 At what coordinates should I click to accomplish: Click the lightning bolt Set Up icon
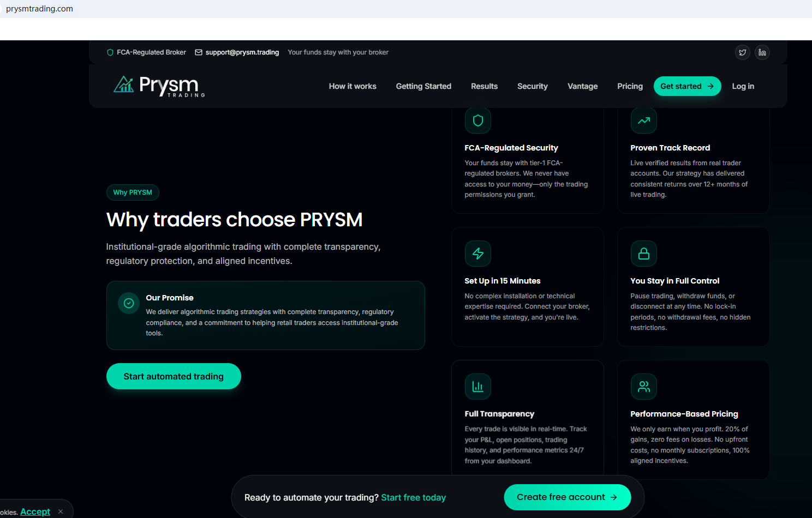coord(477,254)
